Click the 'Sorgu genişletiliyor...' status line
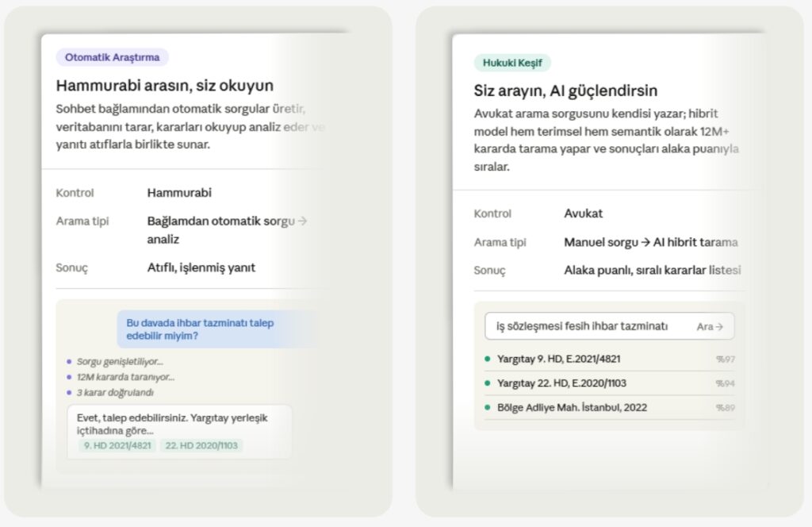The image size is (812, 527). click(121, 362)
